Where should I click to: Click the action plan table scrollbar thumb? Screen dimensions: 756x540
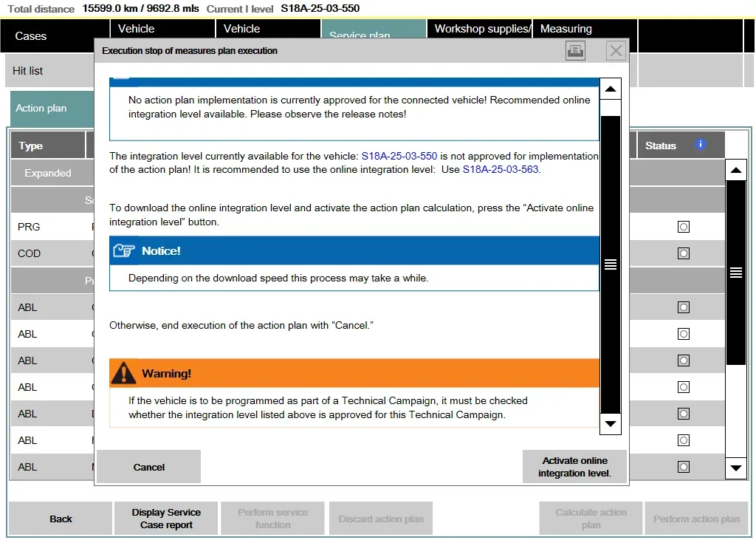click(736, 273)
